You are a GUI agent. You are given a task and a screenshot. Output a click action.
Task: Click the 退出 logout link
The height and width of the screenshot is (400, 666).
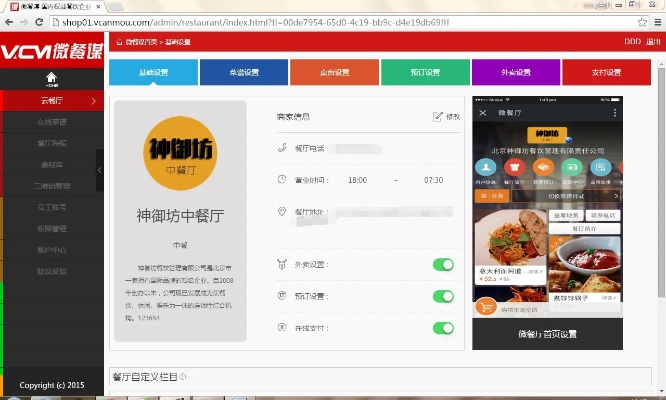[x=653, y=42]
